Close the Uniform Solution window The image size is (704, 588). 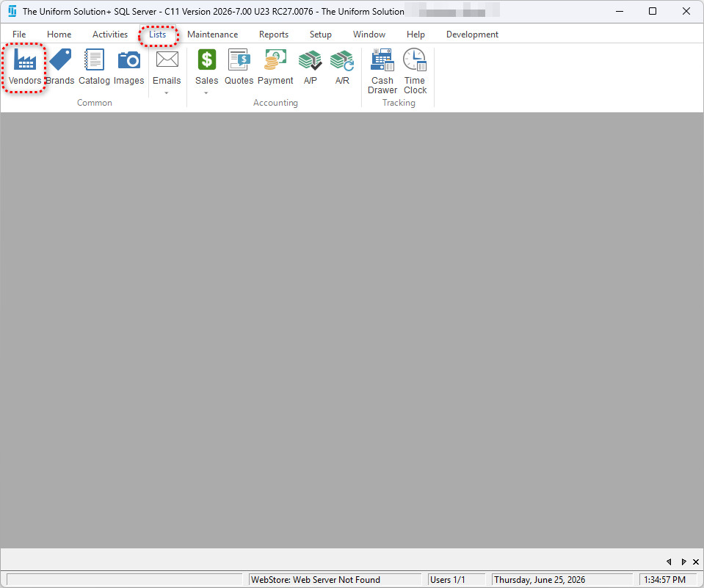tap(686, 11)
